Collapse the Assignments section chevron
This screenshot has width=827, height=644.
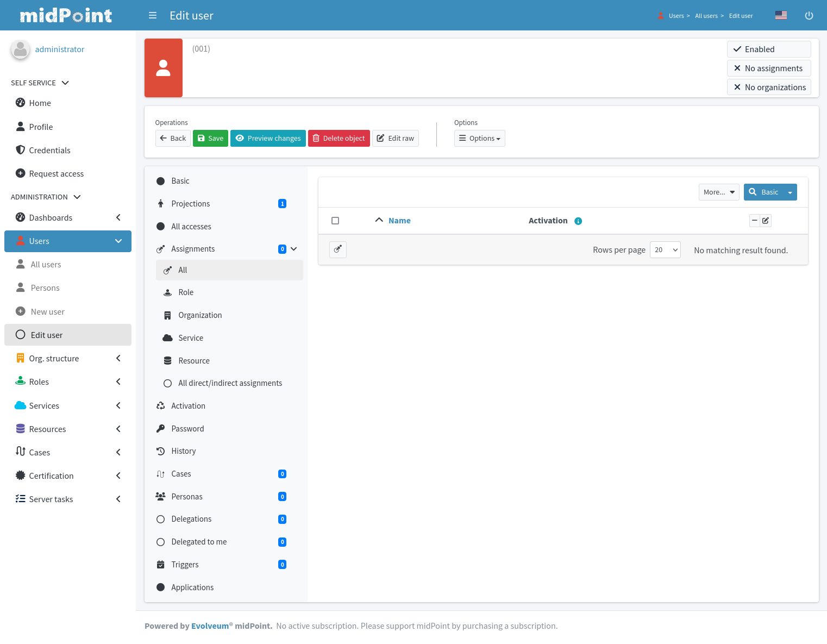coord(294,249)
